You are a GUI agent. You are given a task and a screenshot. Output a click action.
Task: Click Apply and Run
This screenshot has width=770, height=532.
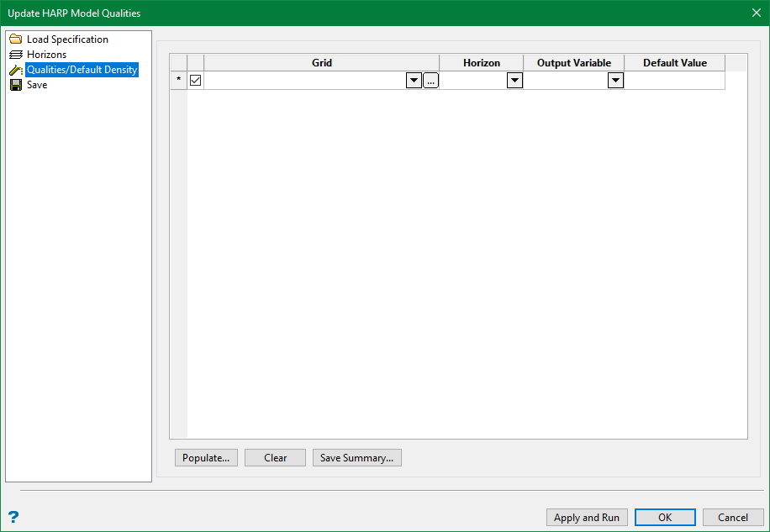(587, 517)
